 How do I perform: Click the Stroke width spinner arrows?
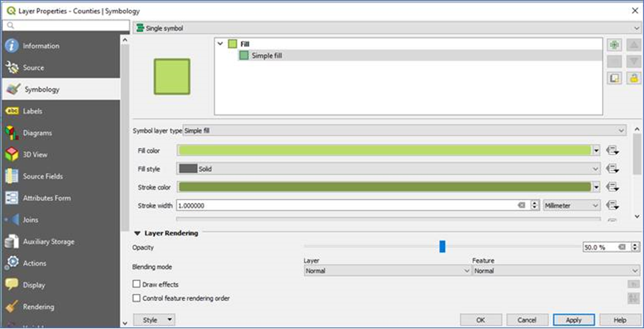(x=534, y=205)
